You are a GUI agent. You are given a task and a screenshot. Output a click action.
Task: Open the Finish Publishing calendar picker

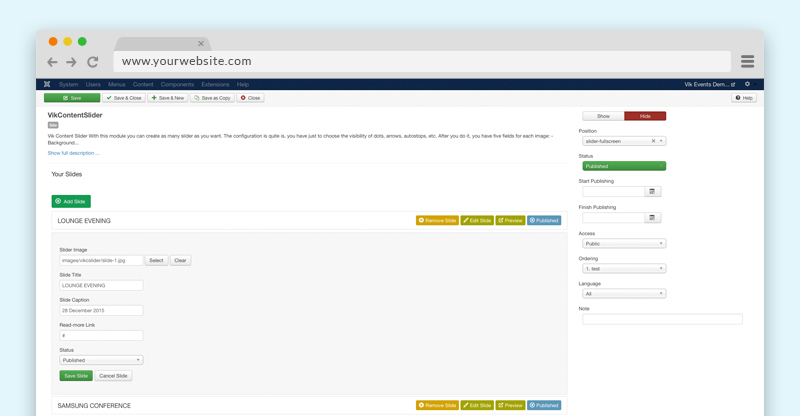click(652, 217)
